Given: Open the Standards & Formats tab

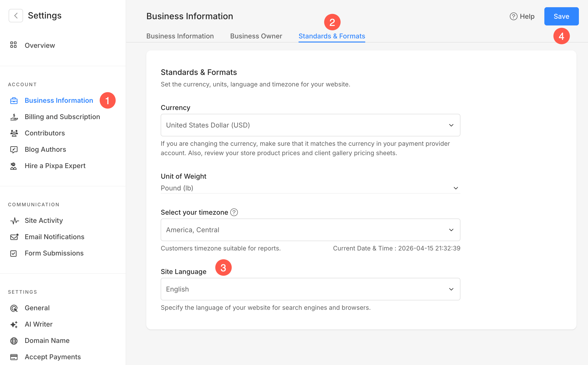Looking at the screenshot, I should 331,36.
